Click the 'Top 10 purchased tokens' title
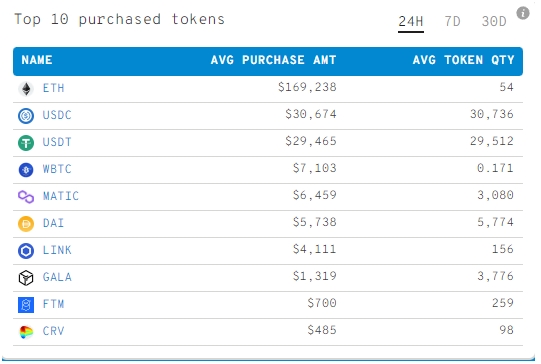The height and width of the screenshot is (364, 541). [119, 19]
